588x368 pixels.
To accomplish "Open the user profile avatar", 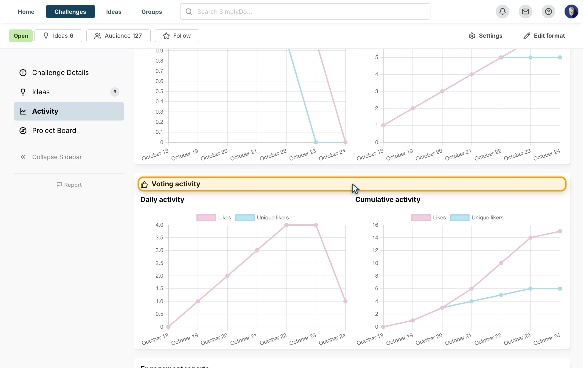I will point(571,11).
